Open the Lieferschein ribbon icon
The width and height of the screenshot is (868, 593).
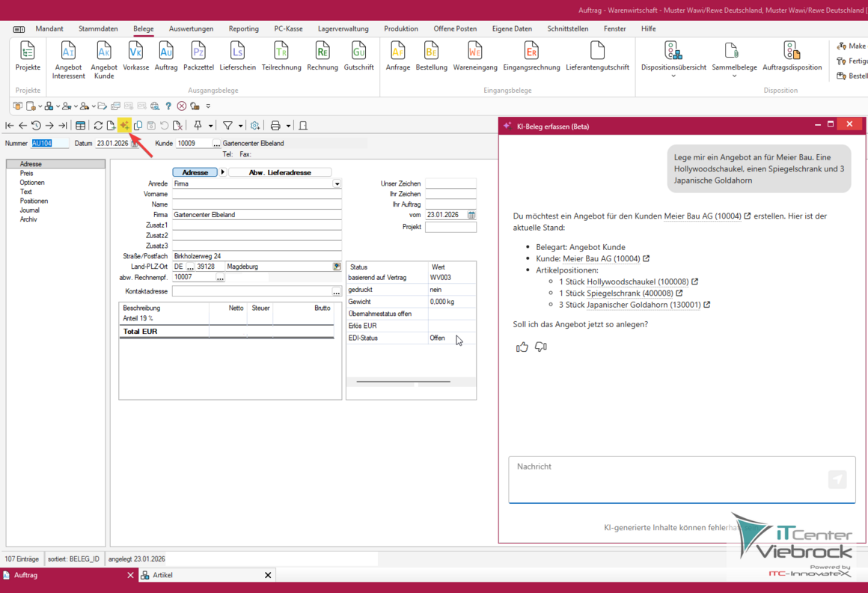237,56
